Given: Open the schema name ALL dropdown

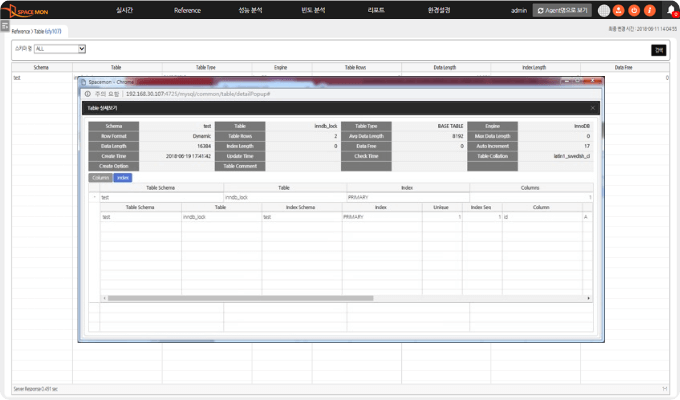Looking at the screenshot, I should (x=60, y=48).
